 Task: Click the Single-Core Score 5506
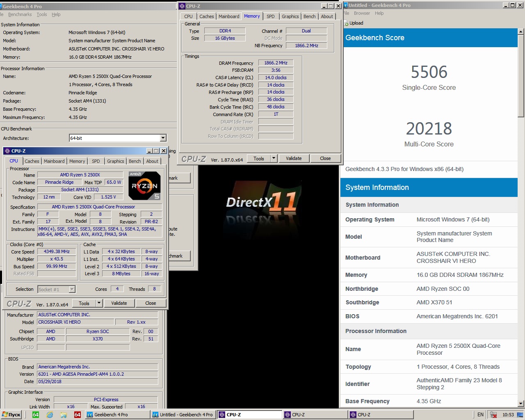pos(429,72)
